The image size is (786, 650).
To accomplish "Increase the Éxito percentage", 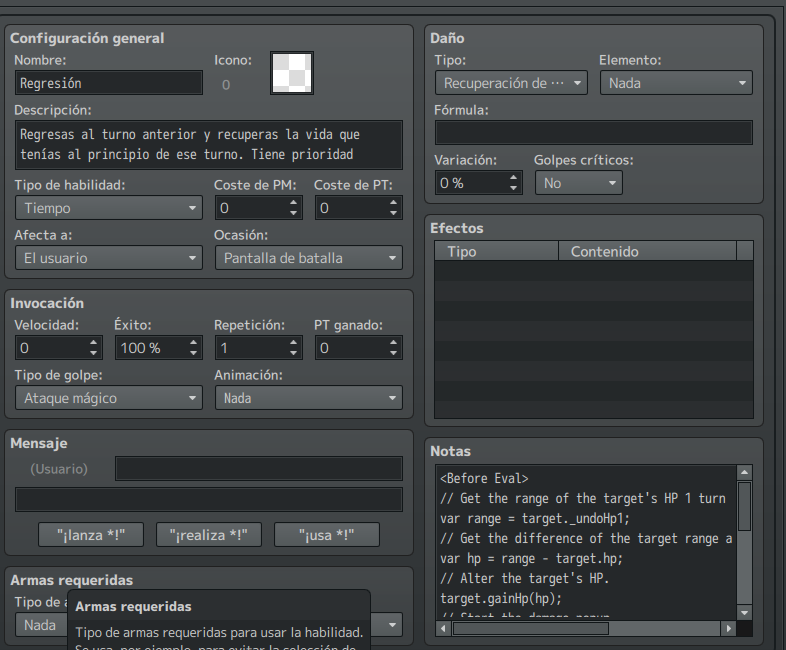I will [x=193, y=342].
